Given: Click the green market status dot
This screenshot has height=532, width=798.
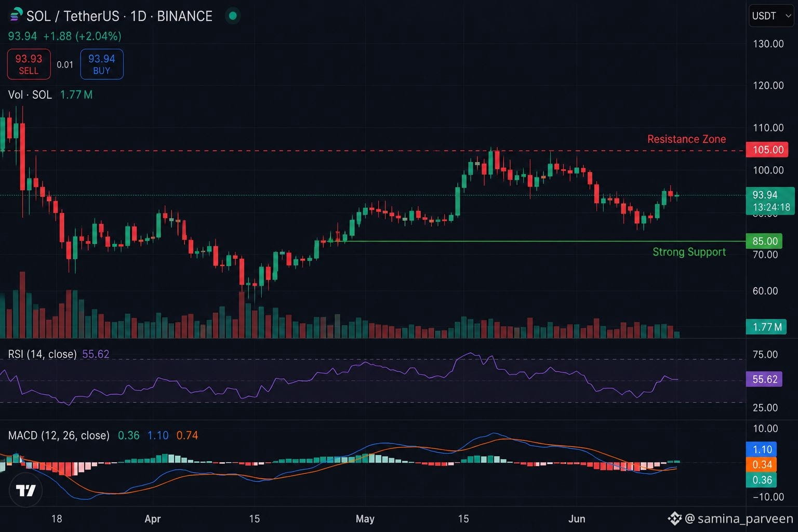Looking at the screenshot, I should pyautogui.click(x=233, y=16).
